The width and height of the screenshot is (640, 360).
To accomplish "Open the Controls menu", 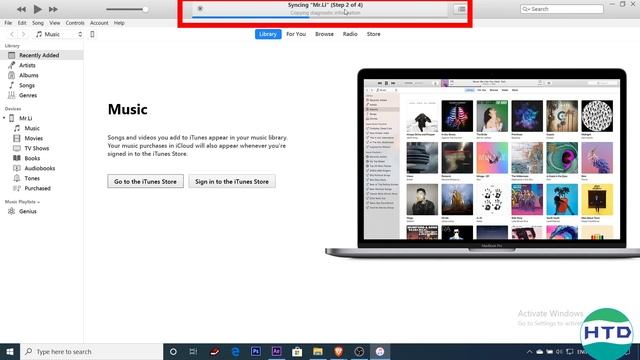I will click(75, 23).
